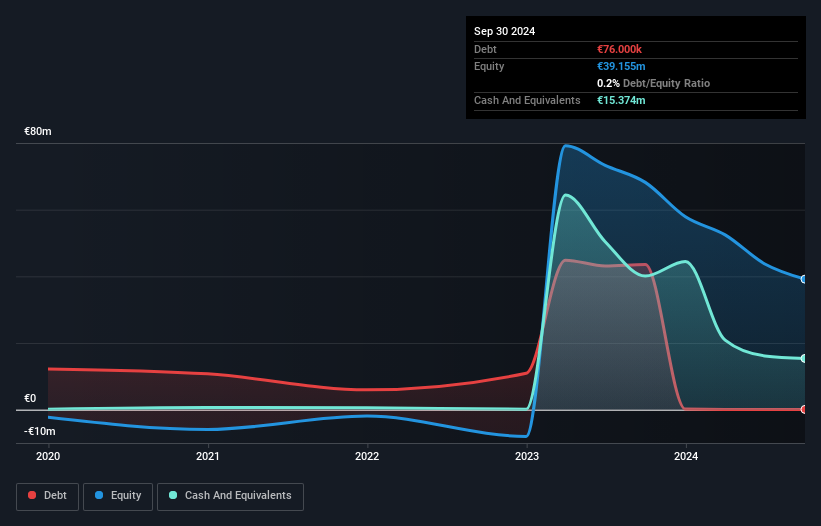Click the red Debt legend dot
This screenshot has width=821, height=526.
click(x=32, y=495)
